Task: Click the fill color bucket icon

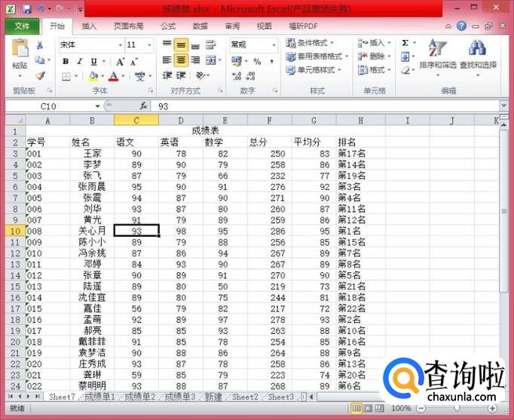Action: [x=93, y=77]
